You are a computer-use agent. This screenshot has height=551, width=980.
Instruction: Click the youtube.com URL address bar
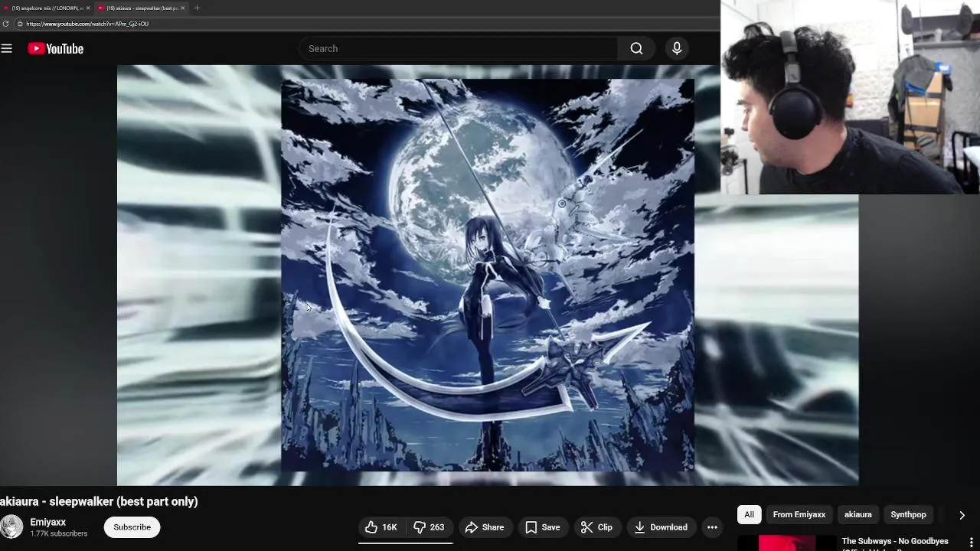click(87, 24)
